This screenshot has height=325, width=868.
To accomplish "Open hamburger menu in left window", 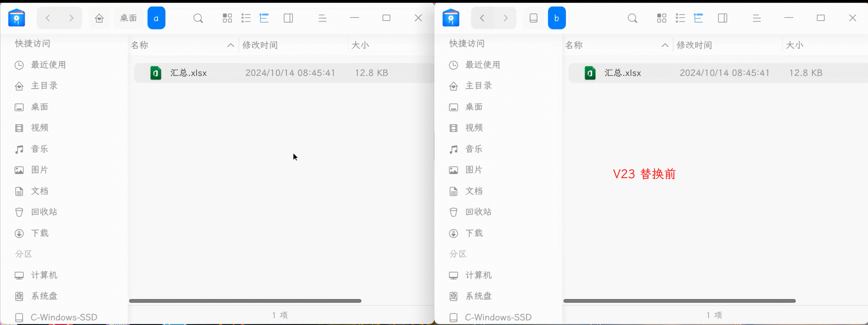I will 322,18.
